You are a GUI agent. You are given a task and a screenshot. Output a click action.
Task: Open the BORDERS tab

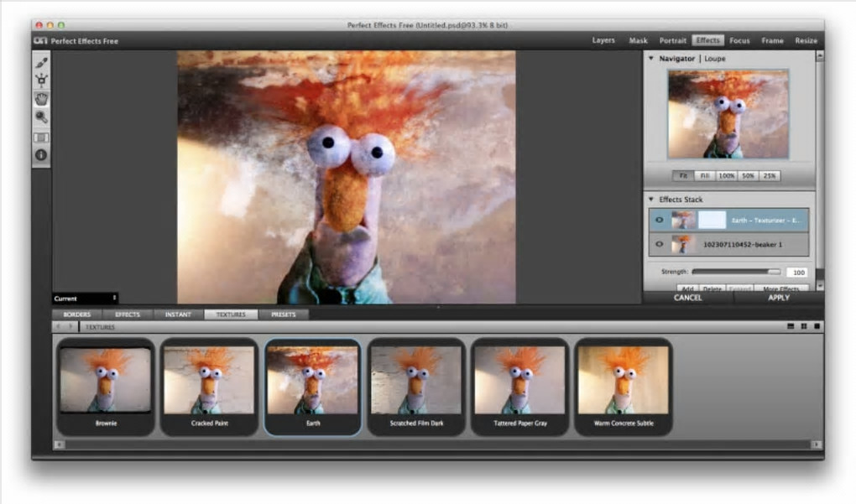point(77,314)
